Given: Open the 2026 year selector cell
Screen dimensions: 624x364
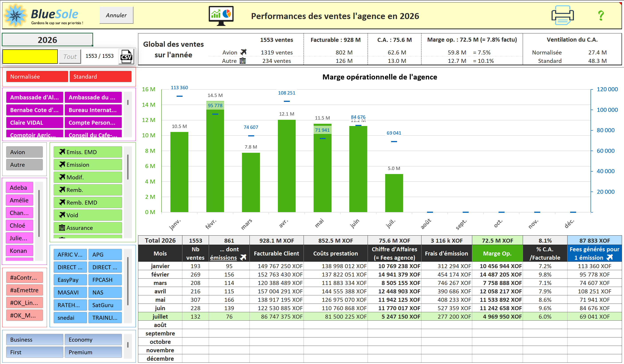Looking at the screenshot, I should 47,40.
